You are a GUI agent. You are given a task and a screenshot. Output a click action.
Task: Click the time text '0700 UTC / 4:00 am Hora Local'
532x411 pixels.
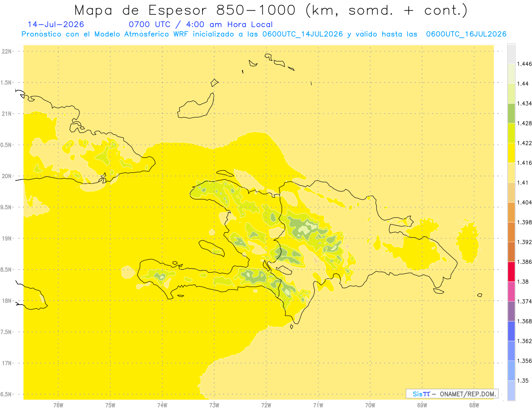(x=201, y=24)
